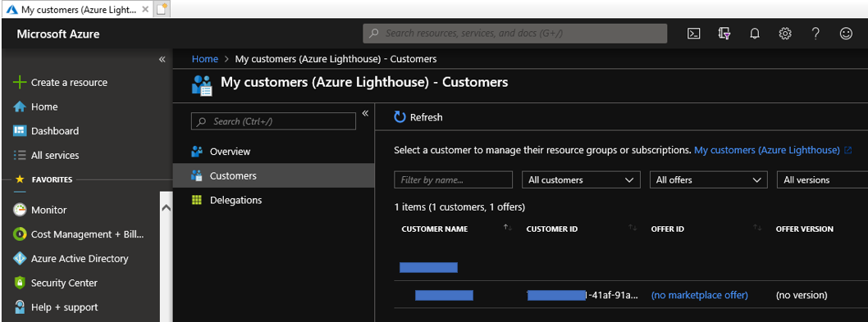Click the blade Search (Ctrl+/) field
This screenshot has height=322, width=868.
coord(273,122)
